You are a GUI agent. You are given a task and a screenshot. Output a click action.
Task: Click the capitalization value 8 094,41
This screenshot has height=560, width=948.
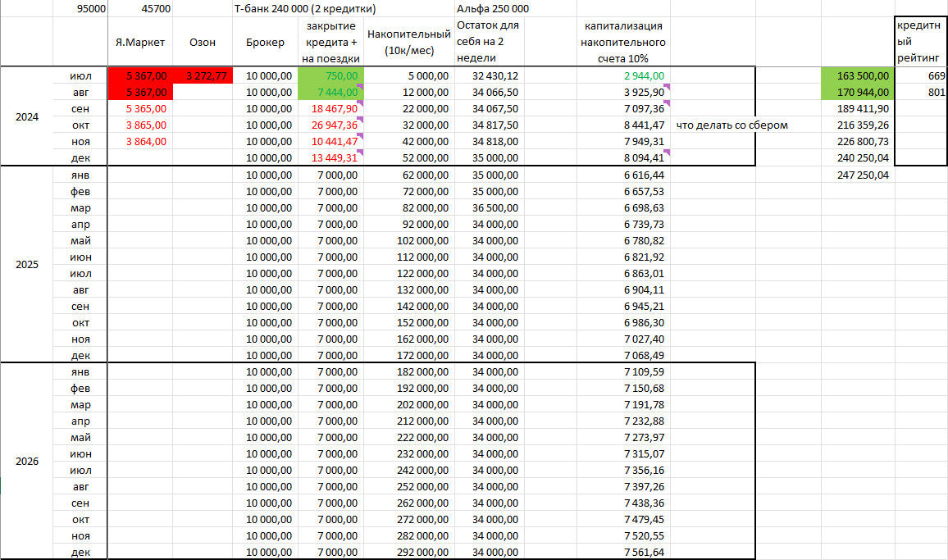pyautogui.click(x=623, y=158)
